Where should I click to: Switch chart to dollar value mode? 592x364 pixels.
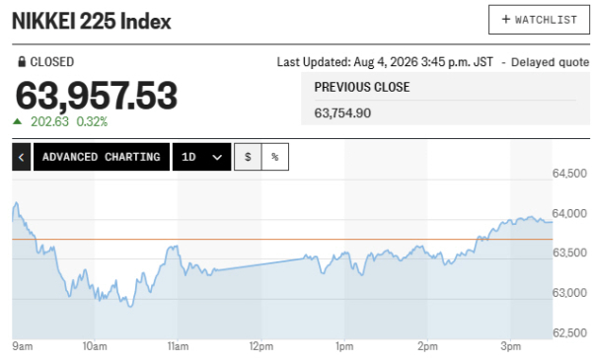(248, 157)
